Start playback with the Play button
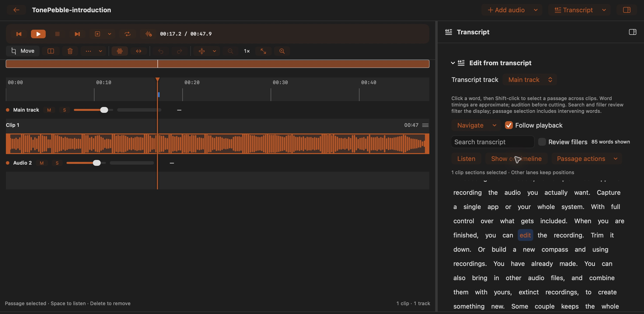The width and height of the screenshot is (644, 314). click(38, 34)
